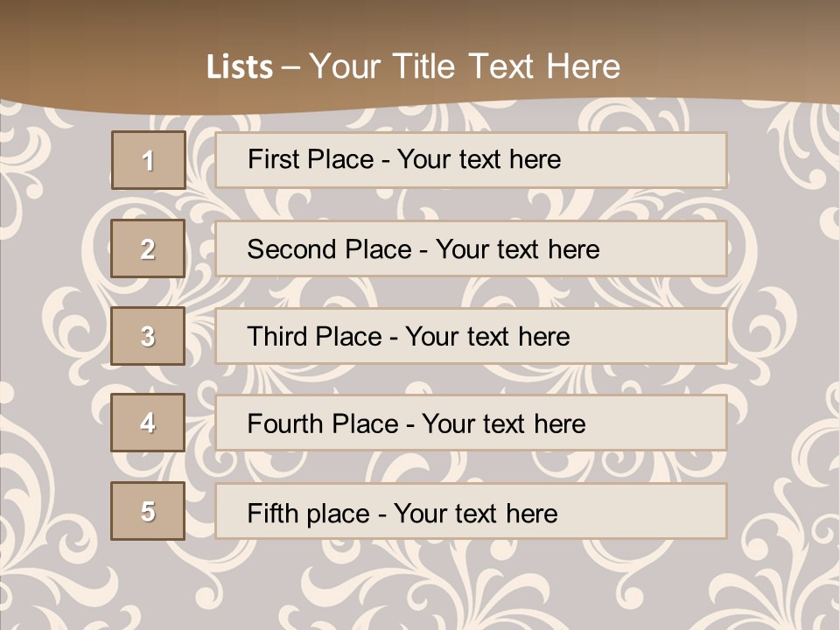Click the number 1 box
The width and height of the screenshot is (840, 630).
[149, 160]
